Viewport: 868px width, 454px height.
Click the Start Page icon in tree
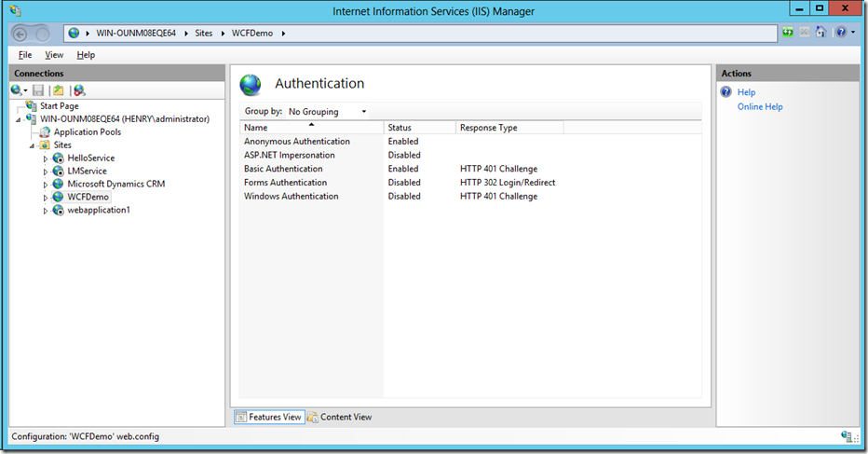31,105
